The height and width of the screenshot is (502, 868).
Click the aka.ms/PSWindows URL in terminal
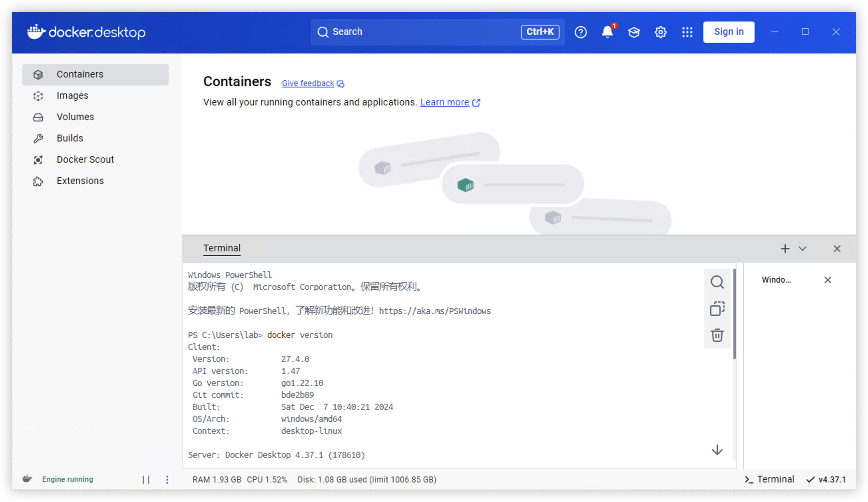pos(435,311)
